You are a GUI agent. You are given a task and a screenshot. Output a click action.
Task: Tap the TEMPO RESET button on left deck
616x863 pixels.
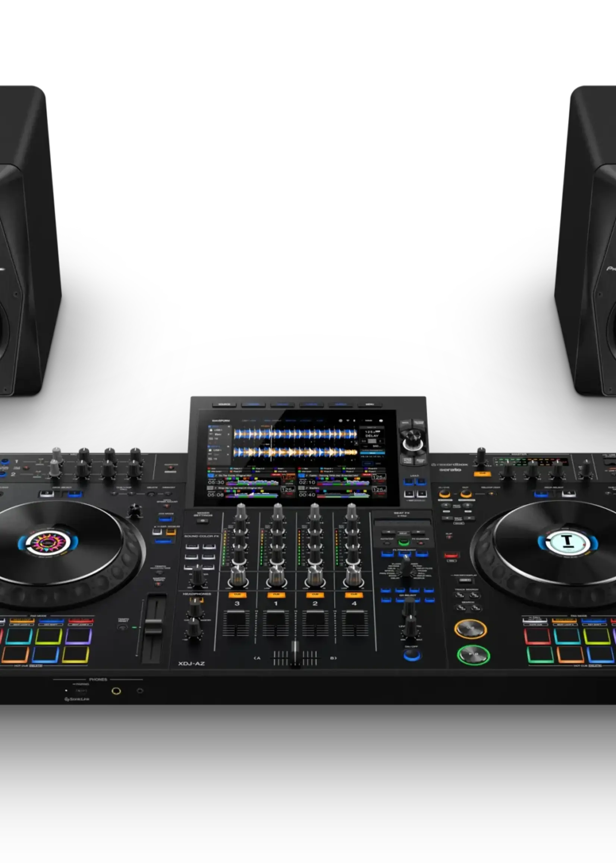coord(123,628)
